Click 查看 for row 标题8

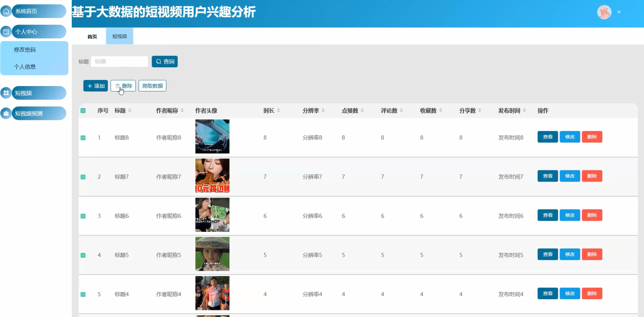548,137
